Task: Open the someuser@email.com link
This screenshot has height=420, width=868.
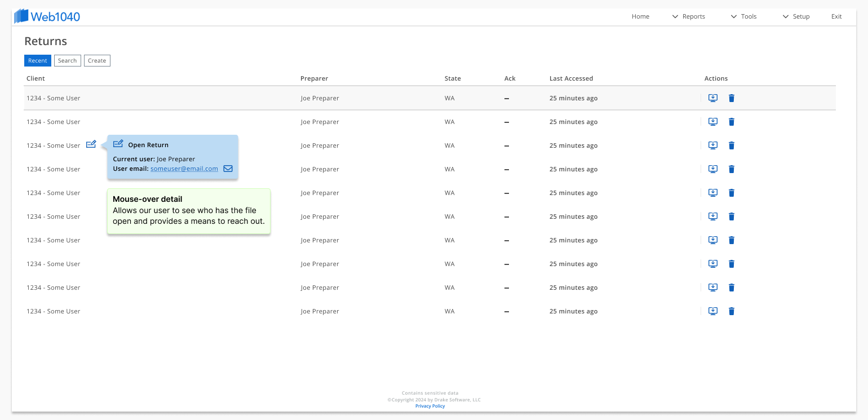Action: [x=184, y=169]
